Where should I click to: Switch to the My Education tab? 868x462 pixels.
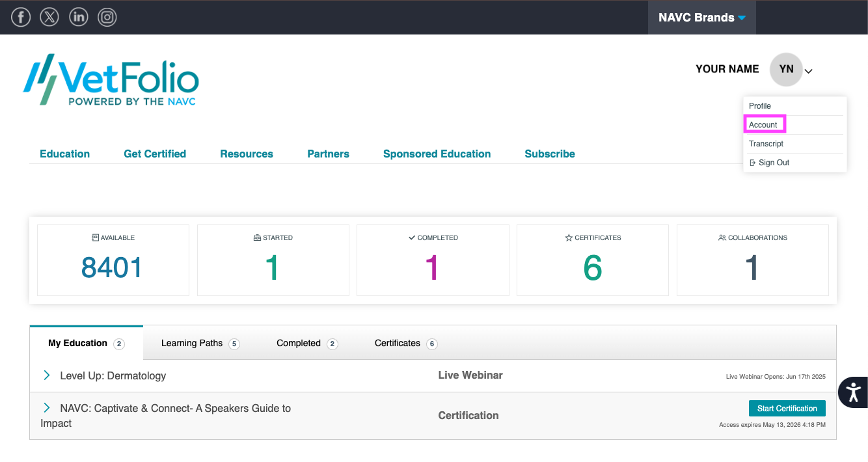click(x=87, y=343)
